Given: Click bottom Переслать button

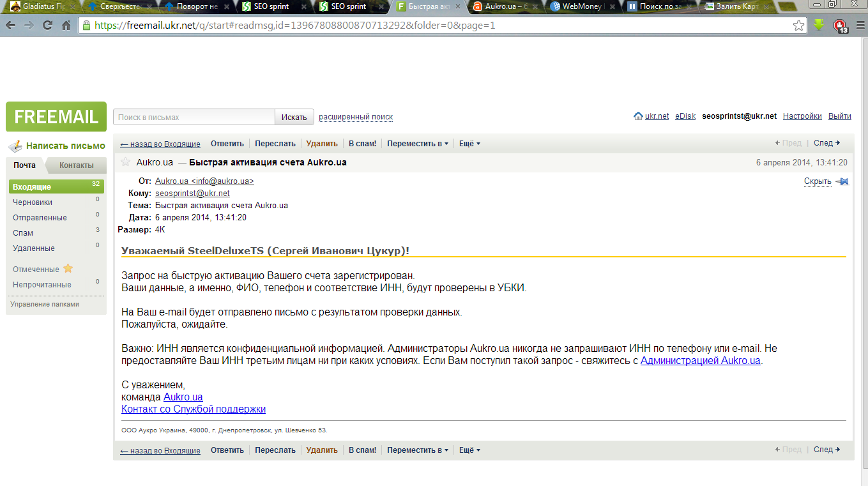Looking at the screenshot, I should tap(275, 450).
